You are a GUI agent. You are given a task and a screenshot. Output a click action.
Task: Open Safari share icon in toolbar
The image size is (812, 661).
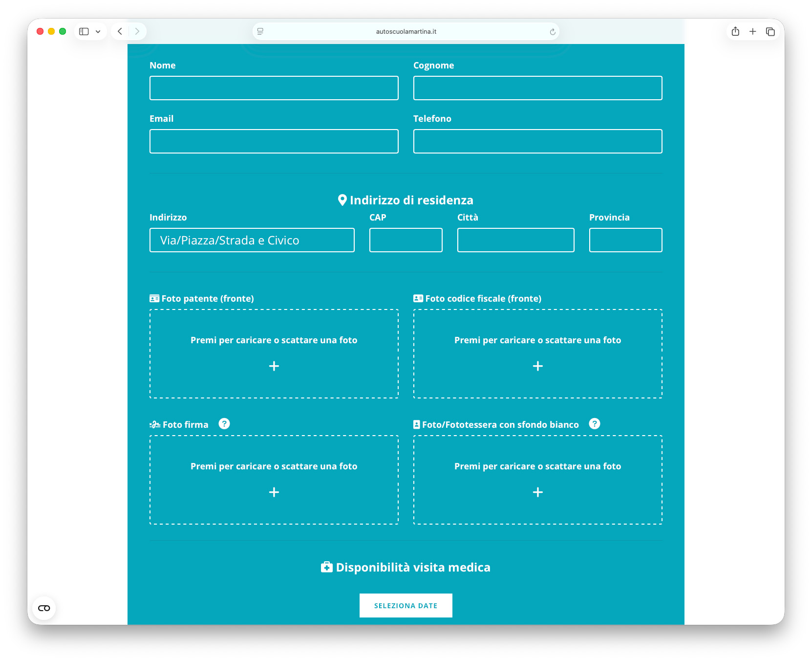(x=735, y=32)
